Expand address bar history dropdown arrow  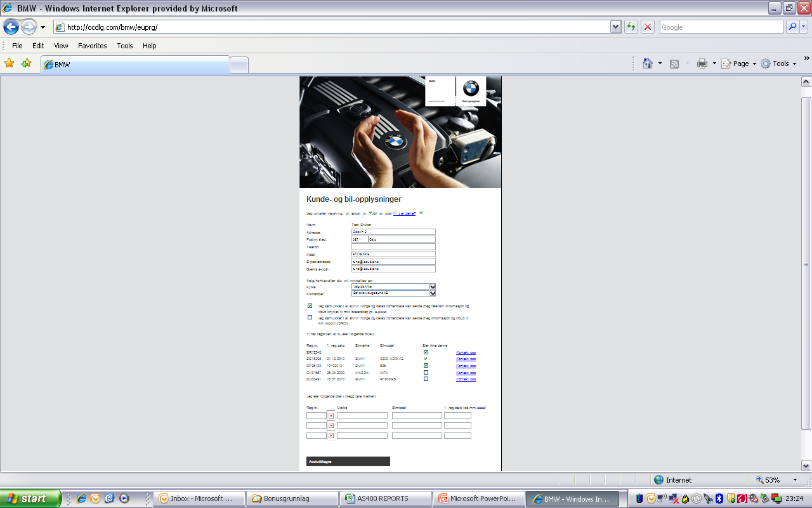[615, 27]
